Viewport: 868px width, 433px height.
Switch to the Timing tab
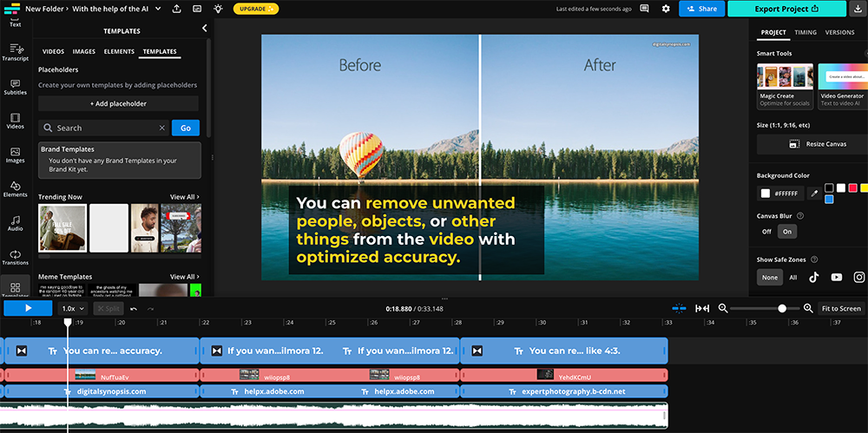coord(806,32)
